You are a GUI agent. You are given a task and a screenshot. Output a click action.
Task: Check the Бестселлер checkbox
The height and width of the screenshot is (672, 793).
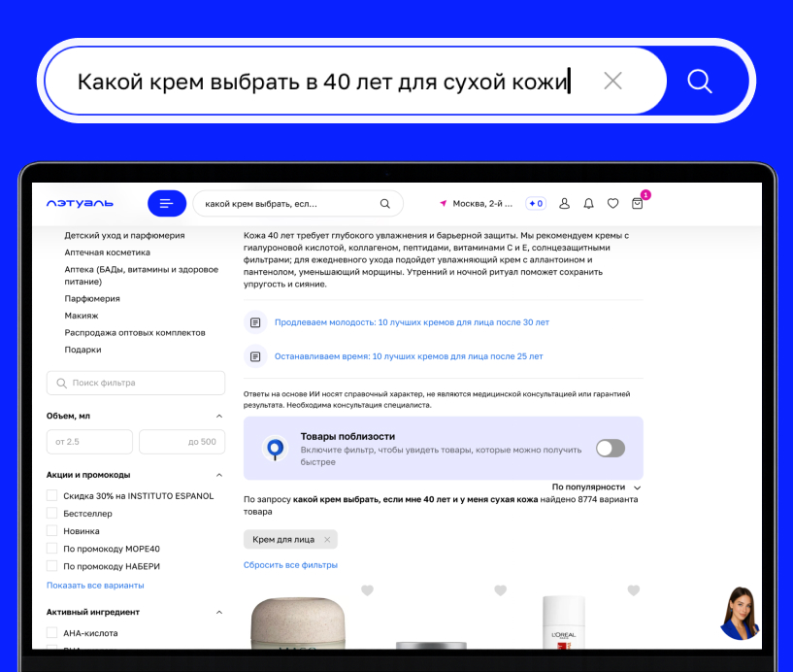click(x=51, y=513)
